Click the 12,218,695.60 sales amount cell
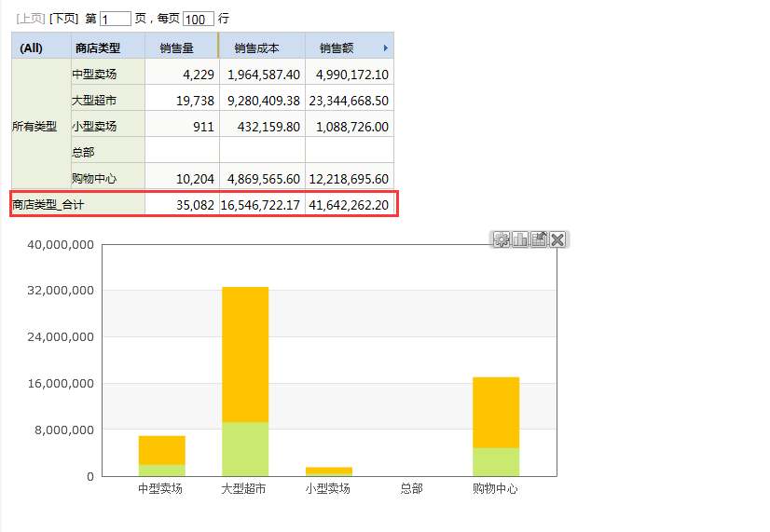The width and height of the screenshot is (770, 532). point(350,176)
